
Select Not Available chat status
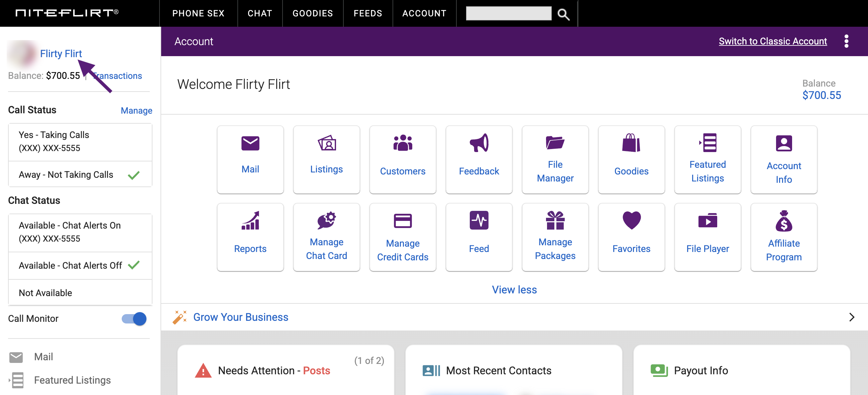(80, 293)
